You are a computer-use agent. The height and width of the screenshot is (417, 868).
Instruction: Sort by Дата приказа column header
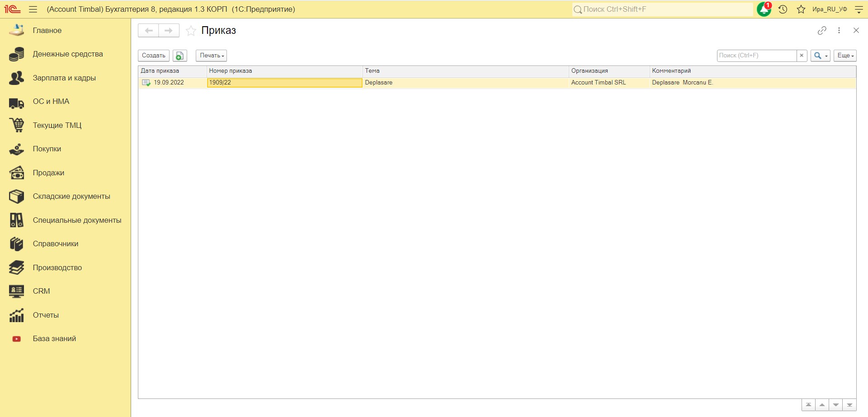pos(172,71)
